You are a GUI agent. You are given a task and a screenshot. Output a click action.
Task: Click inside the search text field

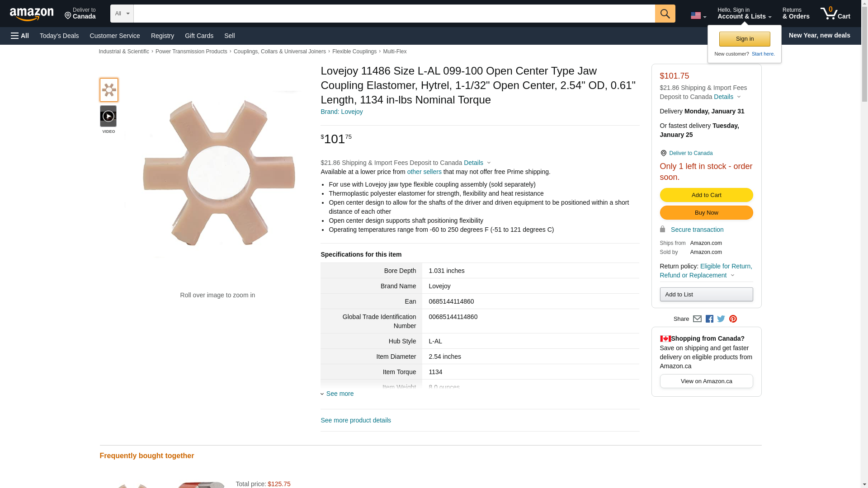393,14
